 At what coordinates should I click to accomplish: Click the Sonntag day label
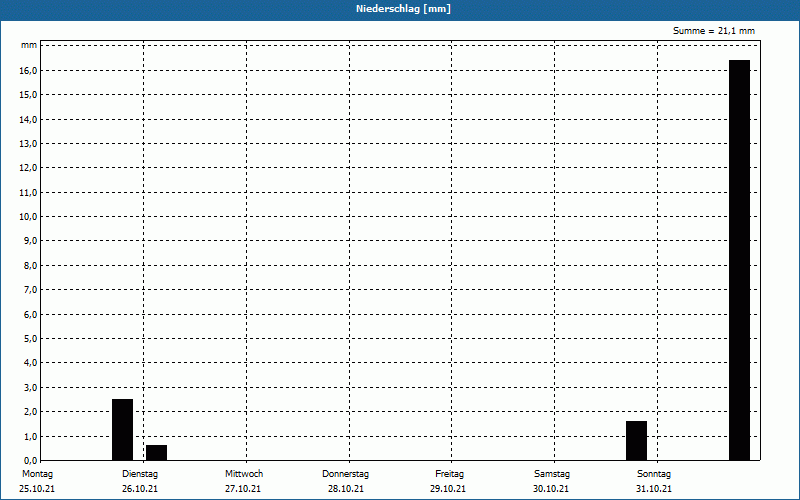[x=654, y=474]
